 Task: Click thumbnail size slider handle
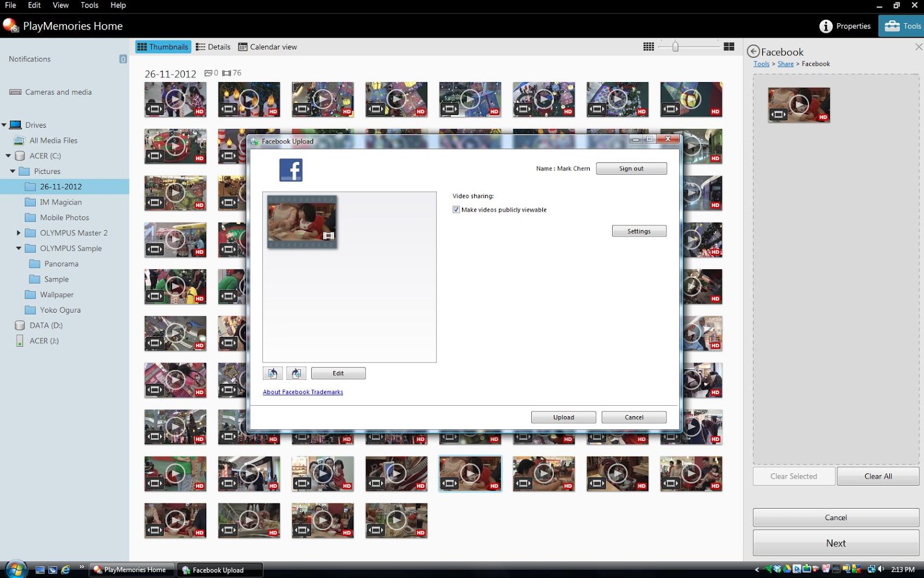click(x=675, y=47)
